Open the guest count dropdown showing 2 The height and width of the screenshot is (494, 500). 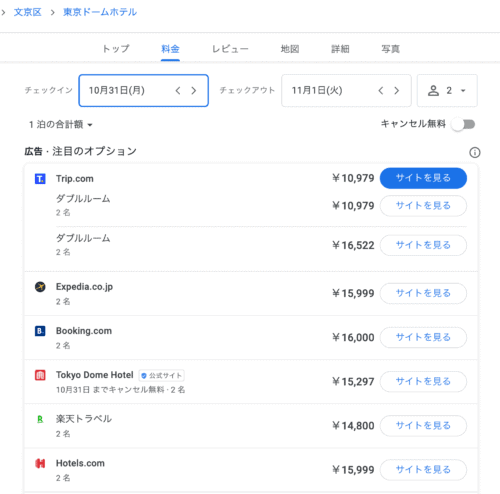(447, 91)
